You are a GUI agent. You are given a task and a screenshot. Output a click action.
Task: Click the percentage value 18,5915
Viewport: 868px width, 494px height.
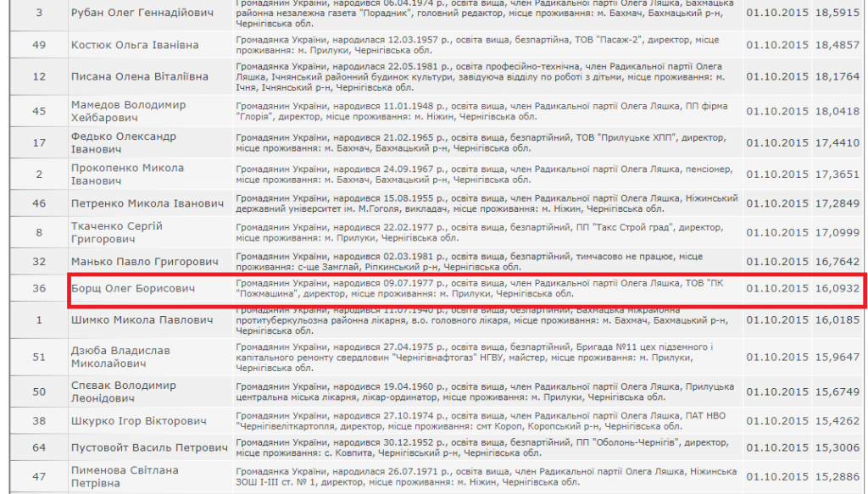tap(837, 14)
